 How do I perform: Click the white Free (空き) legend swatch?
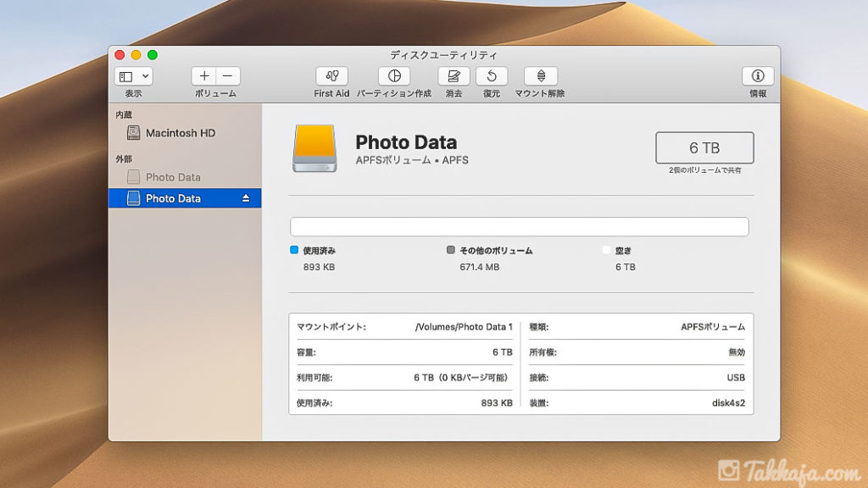pos(606,251)
